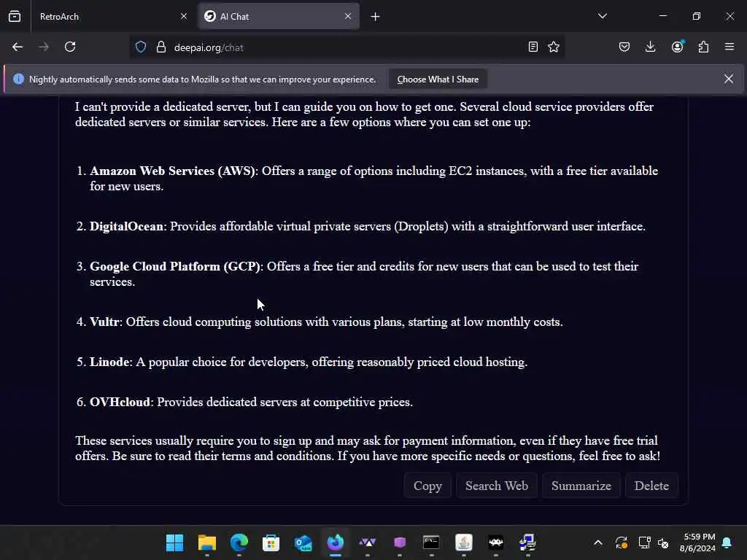The height and width of the screenshot is (560, 747).
Task: Save page to Pocket
Action: coord(624,47)
